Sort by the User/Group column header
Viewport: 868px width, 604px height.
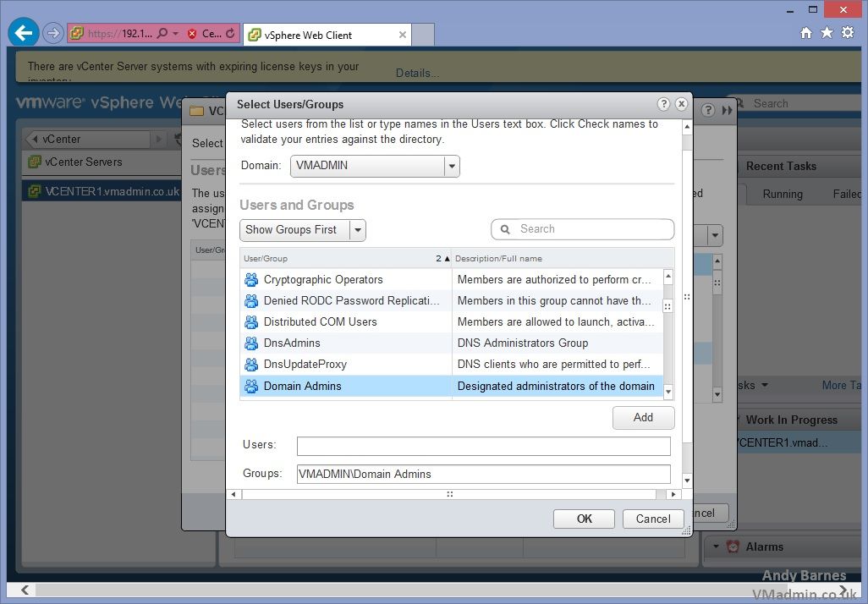click(x=338, y=258)
